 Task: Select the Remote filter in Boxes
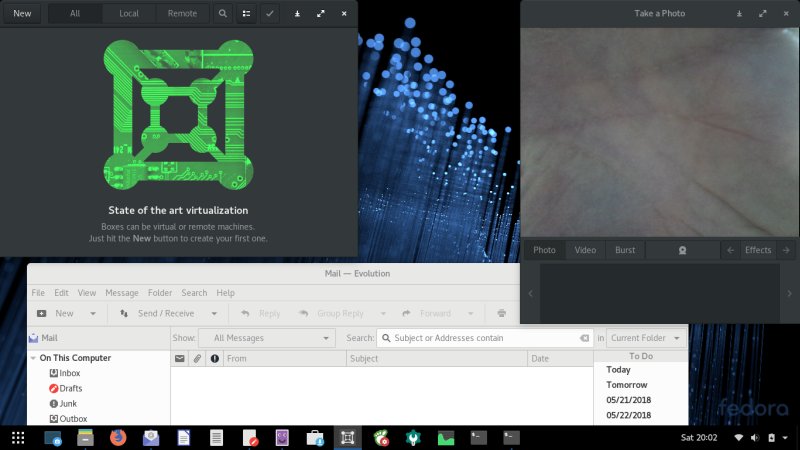pos(182,14)
